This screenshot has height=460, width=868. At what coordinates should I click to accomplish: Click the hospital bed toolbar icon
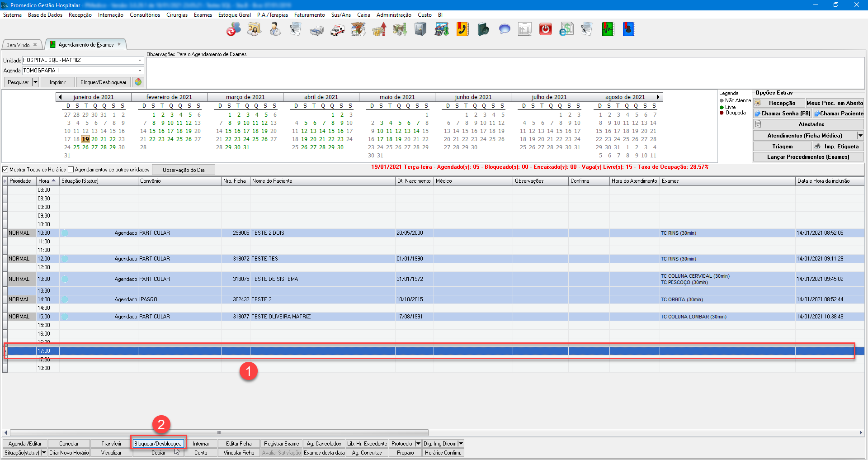tap(316, 30)
